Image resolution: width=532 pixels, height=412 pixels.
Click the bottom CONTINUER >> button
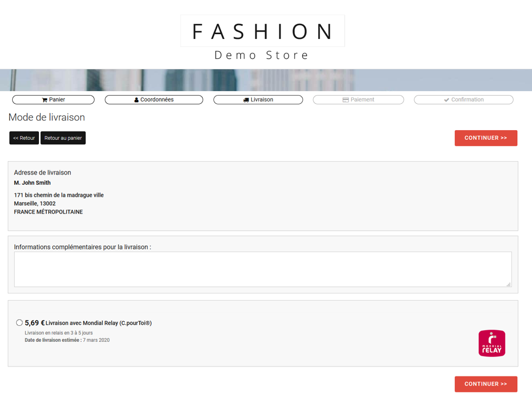486,384
